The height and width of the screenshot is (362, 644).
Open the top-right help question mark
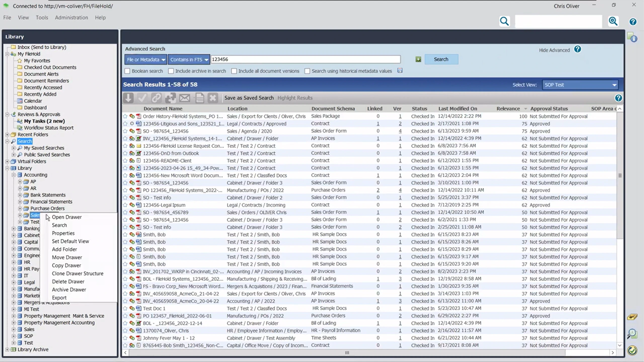coord(633,22)
